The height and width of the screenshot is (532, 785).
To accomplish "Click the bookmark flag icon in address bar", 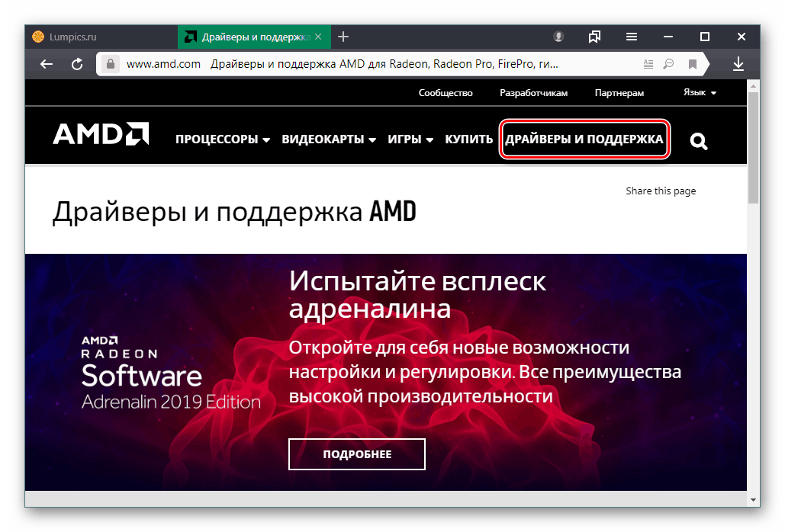I will pos(692,64).
